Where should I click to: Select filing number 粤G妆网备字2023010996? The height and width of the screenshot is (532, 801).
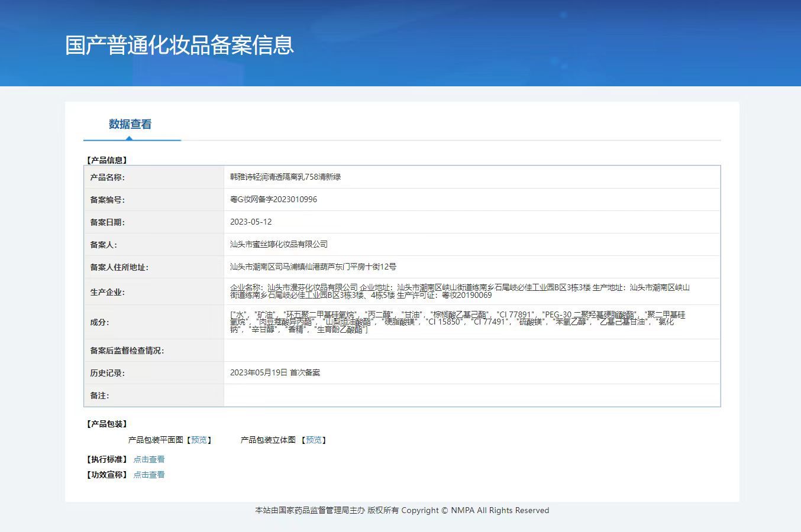tap(273, 199)
